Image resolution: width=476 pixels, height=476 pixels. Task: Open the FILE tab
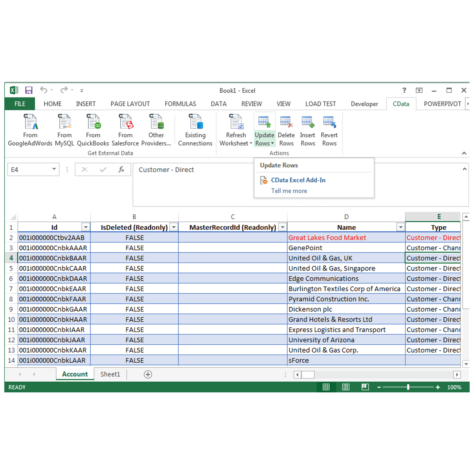(20, 104)
